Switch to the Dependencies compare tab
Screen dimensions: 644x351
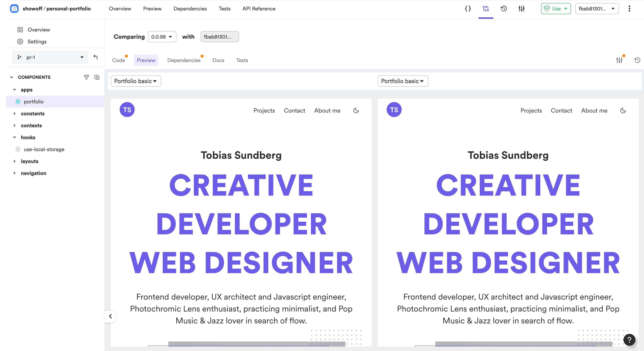pyautogui.click(x=184, y=60)
